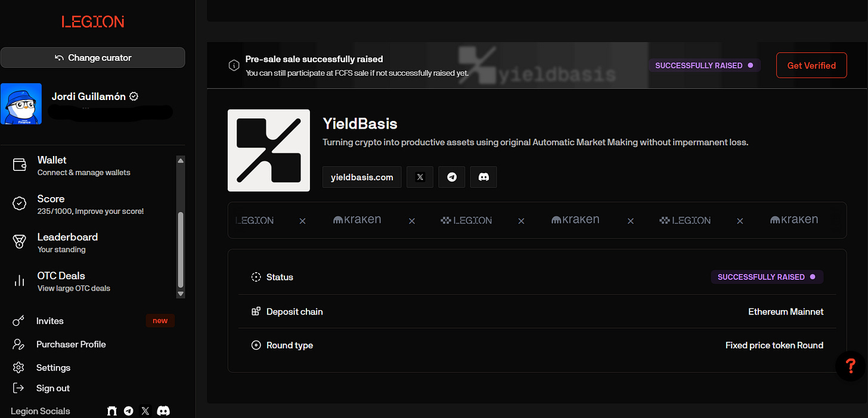Click the Round type icon
Image resolution: width=868 pixels, height=418 pixels.
click(256, 345)
